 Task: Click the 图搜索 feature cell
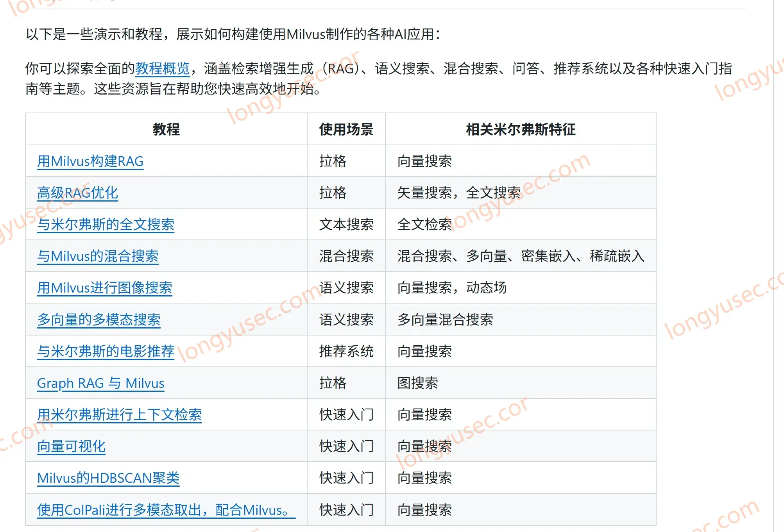(521, 383)
